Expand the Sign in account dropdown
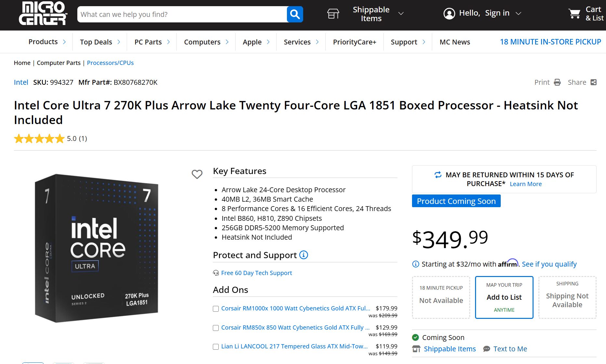Screen dimensions: 606x364 coord(519,14)
